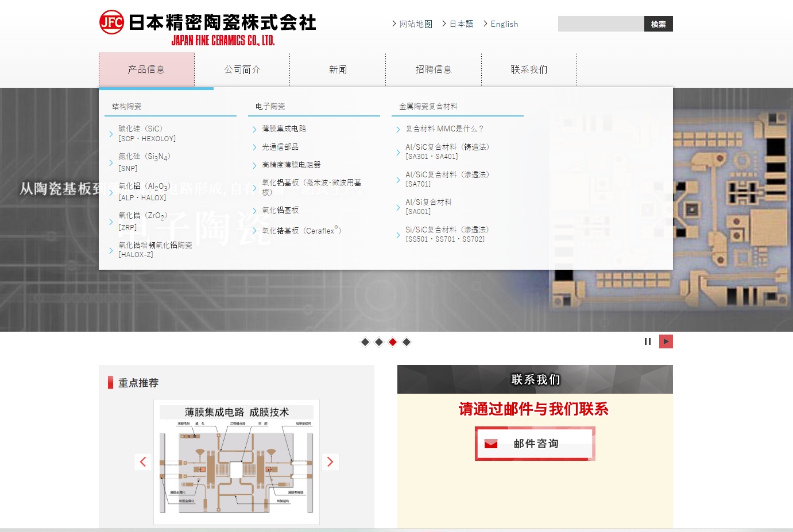Open the 招聘信息 menu tab

tap(434, 69)
